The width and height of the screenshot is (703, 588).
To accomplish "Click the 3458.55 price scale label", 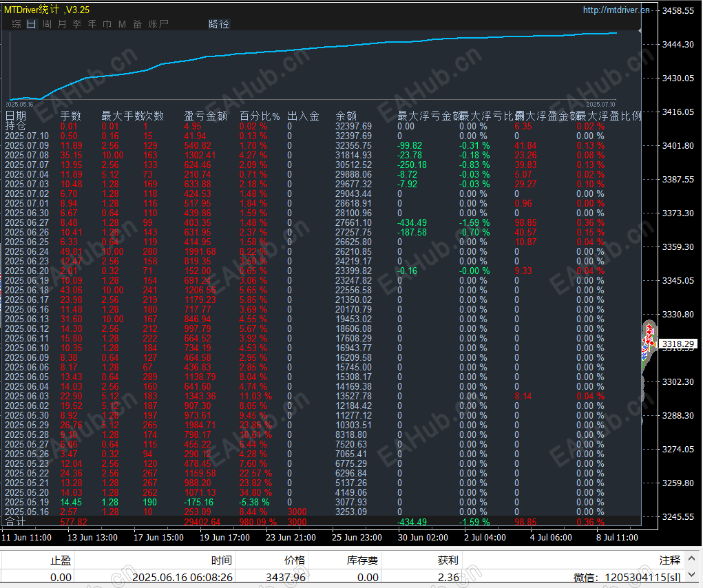I will (x=678, y=10).
